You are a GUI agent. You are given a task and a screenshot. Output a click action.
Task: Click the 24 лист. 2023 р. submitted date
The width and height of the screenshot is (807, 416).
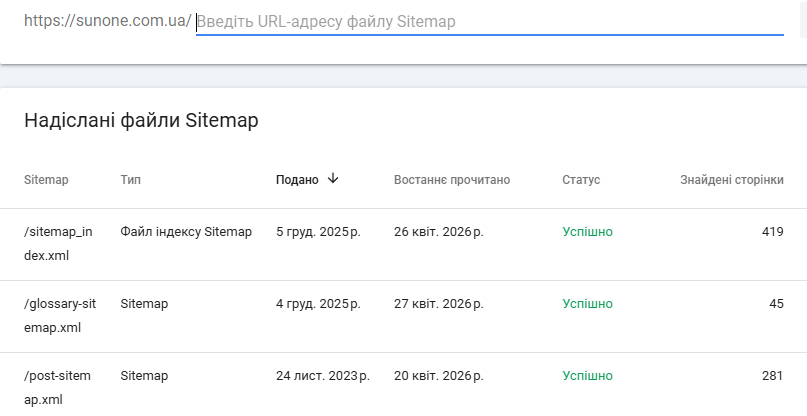pyautogui.click(x=322, y=376)
